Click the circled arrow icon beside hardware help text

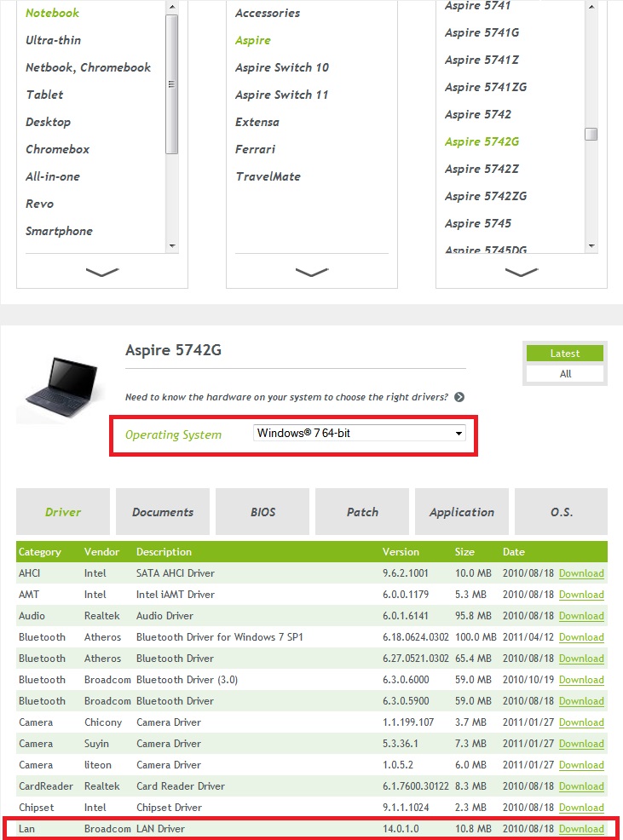[x=459, y=397]
